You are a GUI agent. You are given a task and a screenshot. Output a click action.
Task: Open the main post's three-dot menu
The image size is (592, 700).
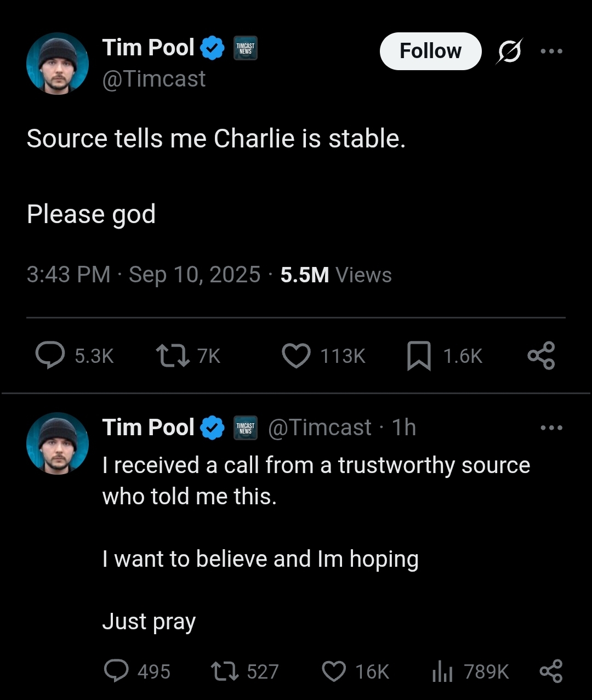pyautogui.click(x=551, y=51)
